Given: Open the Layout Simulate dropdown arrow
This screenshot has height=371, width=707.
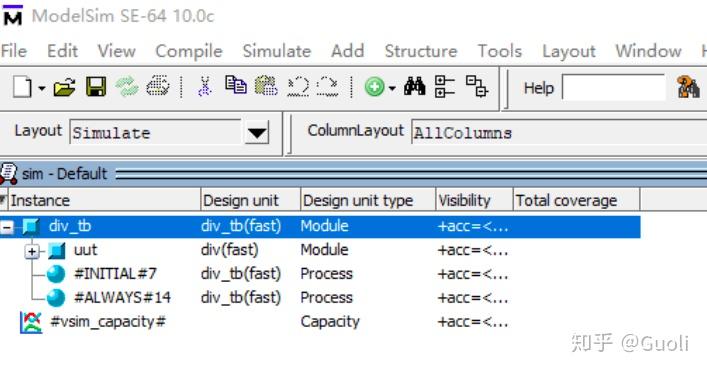Looking at the screenshot, I should coord(257,133).
